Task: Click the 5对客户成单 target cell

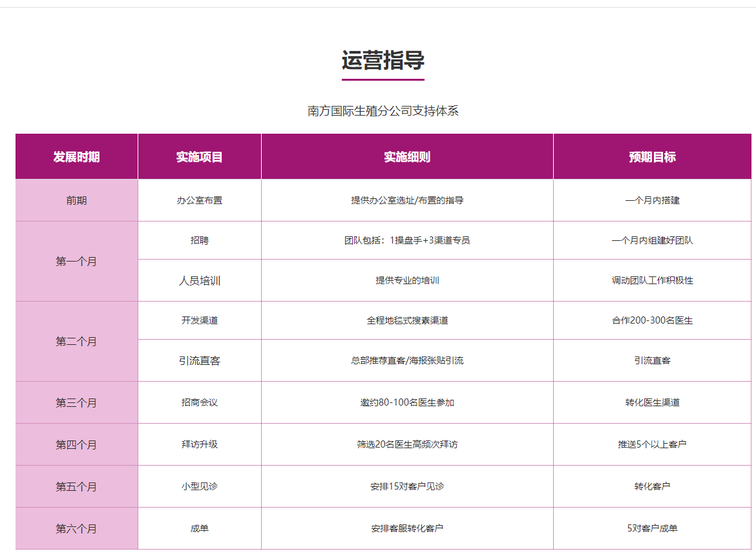Action: (x=654, y=528)
